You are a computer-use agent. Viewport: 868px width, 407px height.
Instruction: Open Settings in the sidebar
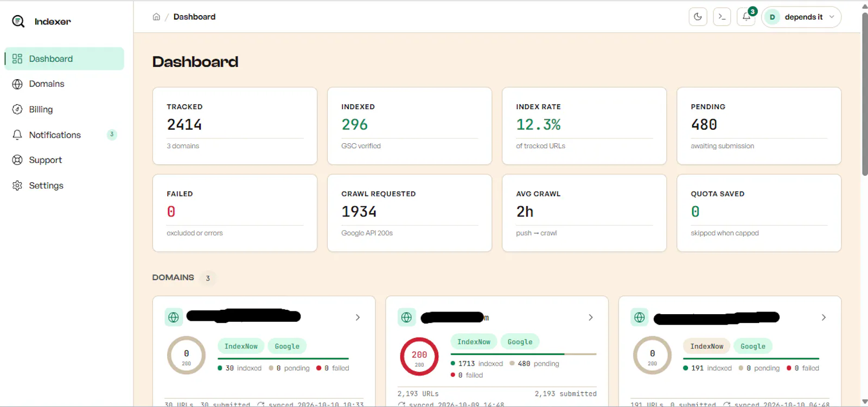65,186
